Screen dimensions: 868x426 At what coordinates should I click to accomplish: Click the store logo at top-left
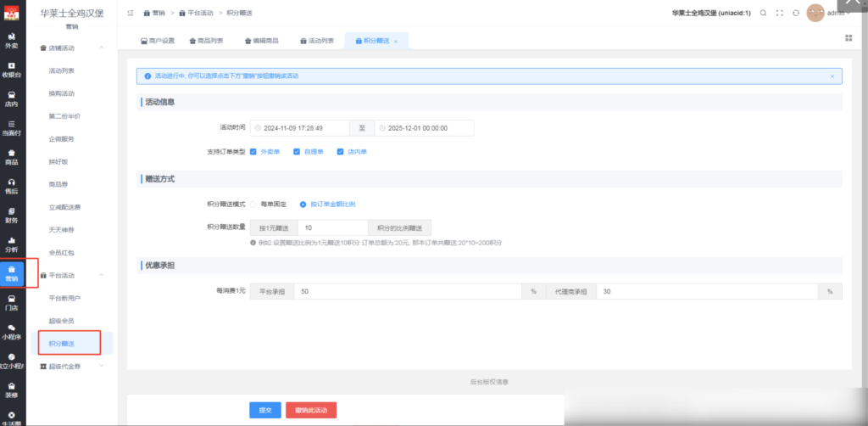point(12,13)
